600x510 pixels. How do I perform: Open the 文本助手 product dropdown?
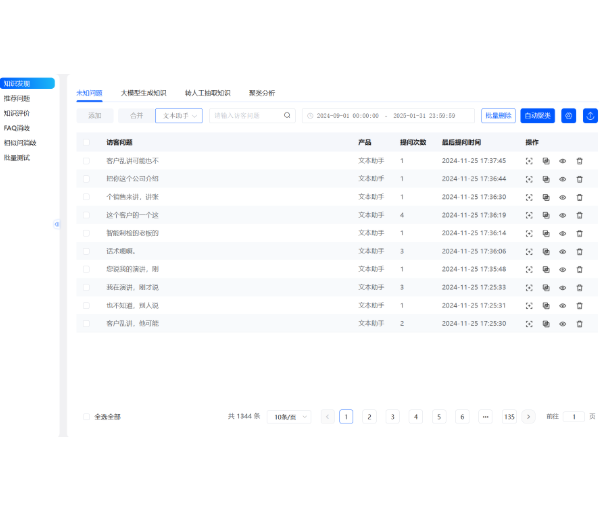tap(179, 116)
